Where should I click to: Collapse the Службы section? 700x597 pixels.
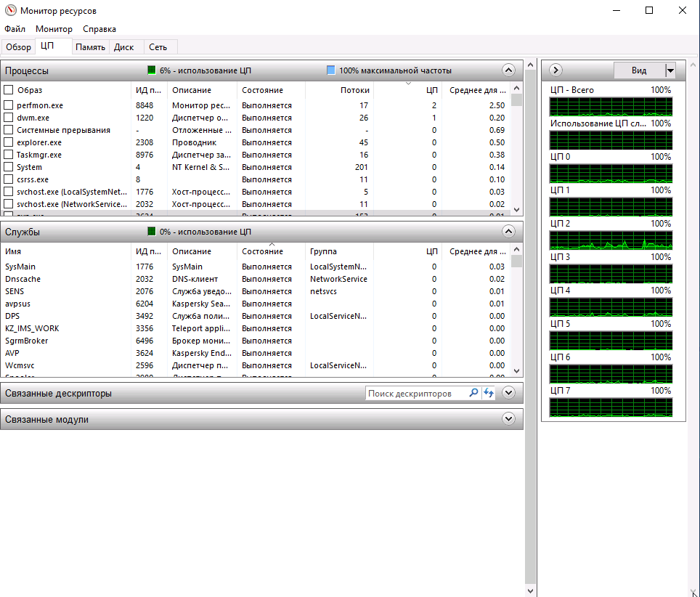[x=508, y=231]
